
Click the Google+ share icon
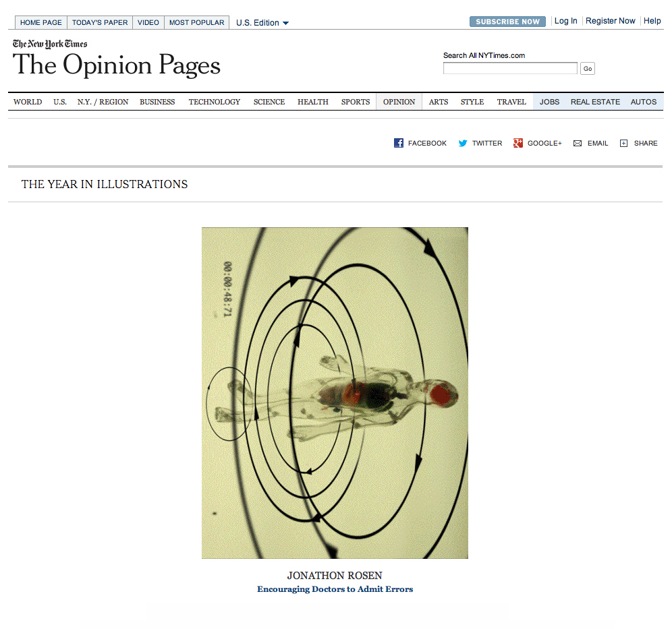click(518, 143)
